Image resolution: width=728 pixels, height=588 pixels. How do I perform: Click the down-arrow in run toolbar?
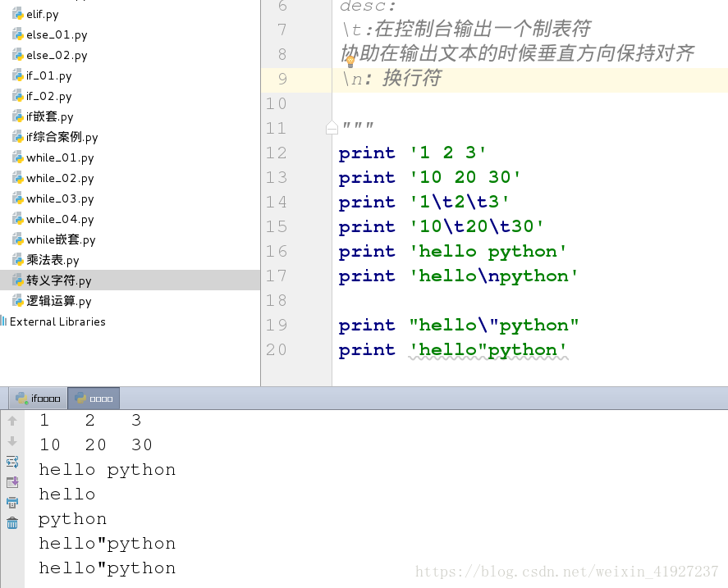pos(12,441)
